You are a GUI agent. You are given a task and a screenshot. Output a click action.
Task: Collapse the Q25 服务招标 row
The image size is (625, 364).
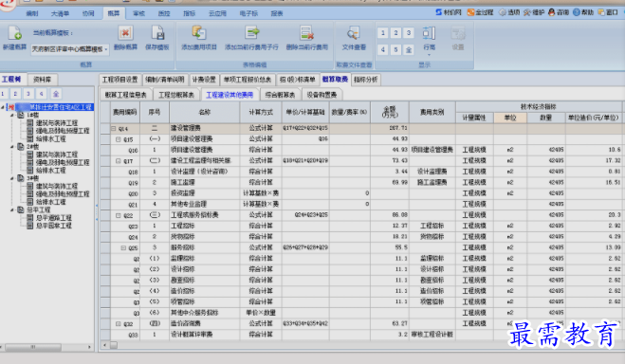pos(123,247)
